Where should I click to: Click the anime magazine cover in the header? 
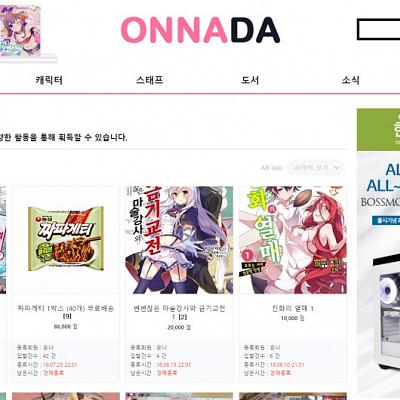[20, 31]
